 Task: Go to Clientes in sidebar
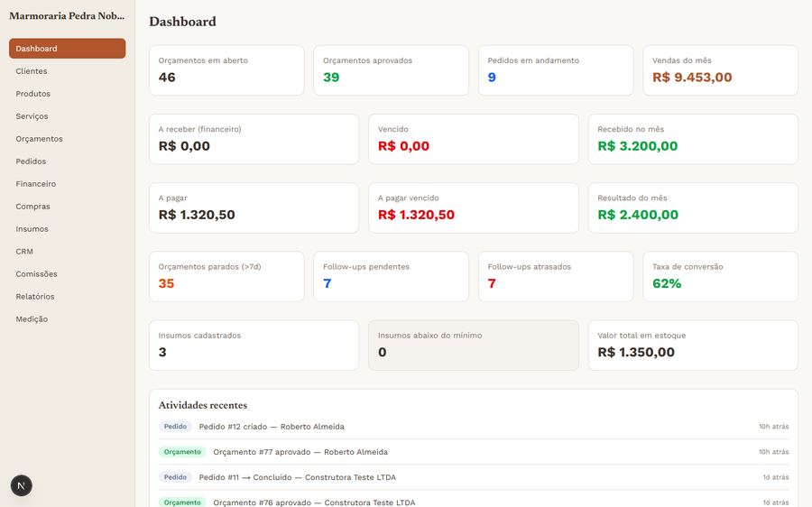tap(68, 71)
